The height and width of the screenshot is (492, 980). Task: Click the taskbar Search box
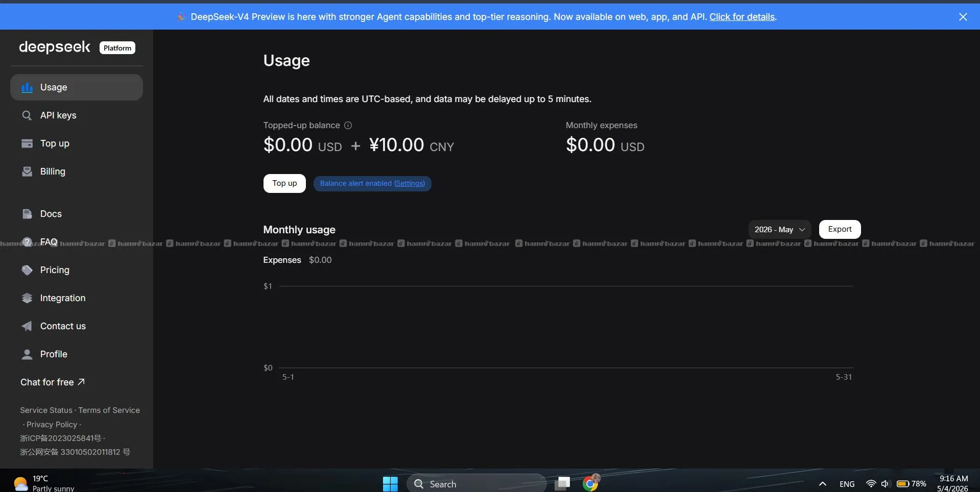click(x=476, y=484)
